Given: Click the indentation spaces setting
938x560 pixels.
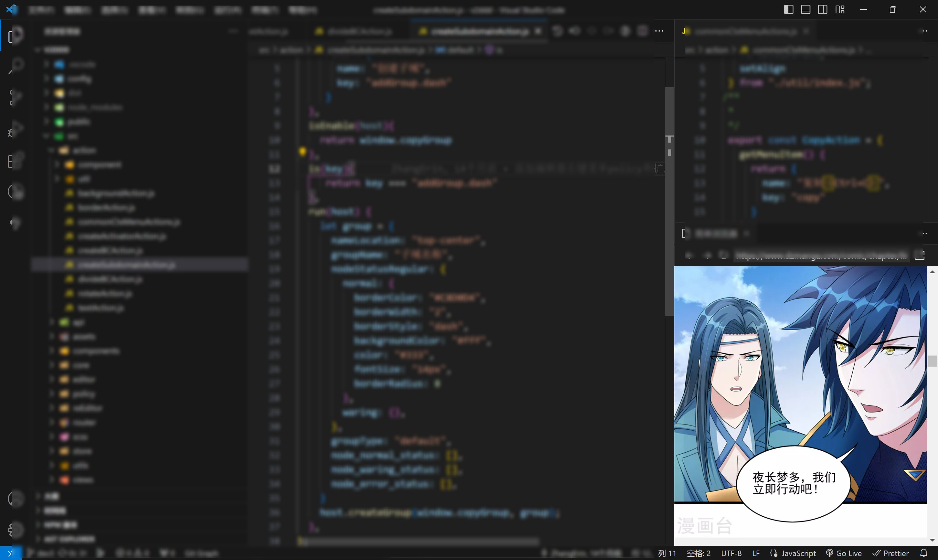Looking at the screenshot, I should click(x=699, y=553).
